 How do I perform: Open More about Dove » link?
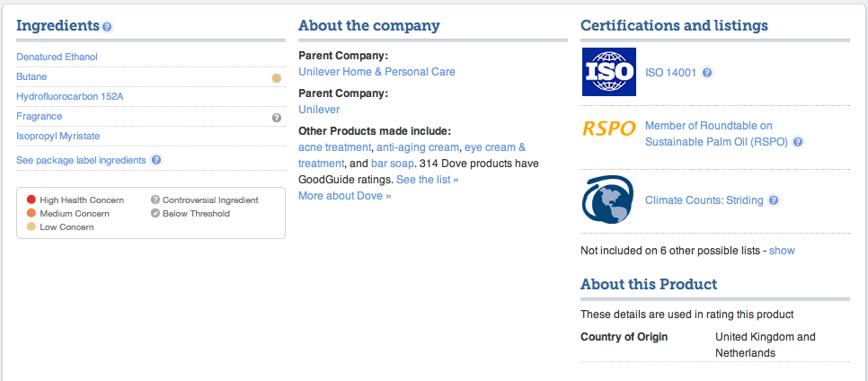point(344,196)
